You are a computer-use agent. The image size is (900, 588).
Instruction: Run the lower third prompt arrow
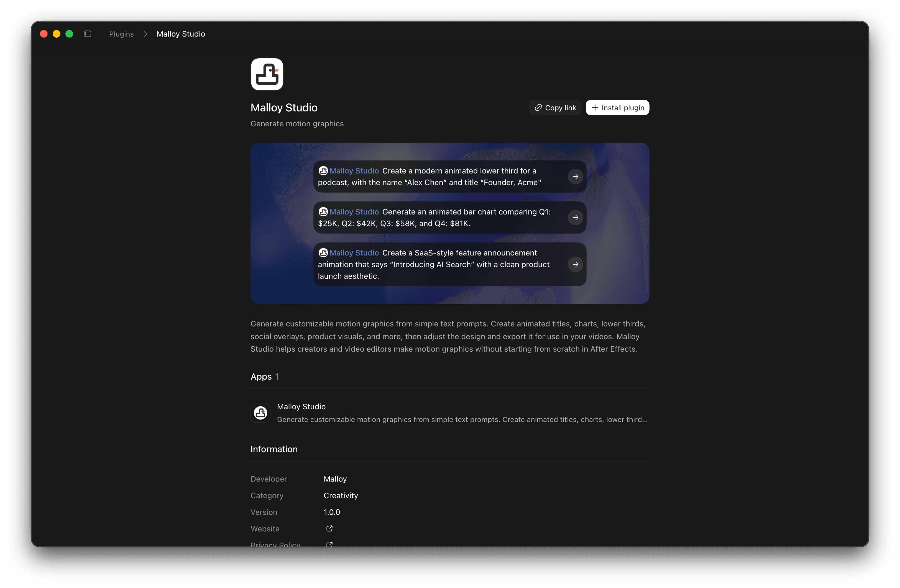[575, 177]
